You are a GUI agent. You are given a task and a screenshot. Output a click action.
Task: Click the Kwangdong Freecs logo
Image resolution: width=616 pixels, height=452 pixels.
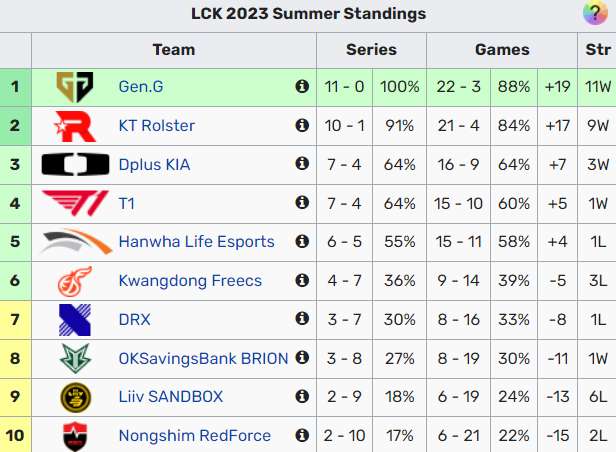point(75,281)
